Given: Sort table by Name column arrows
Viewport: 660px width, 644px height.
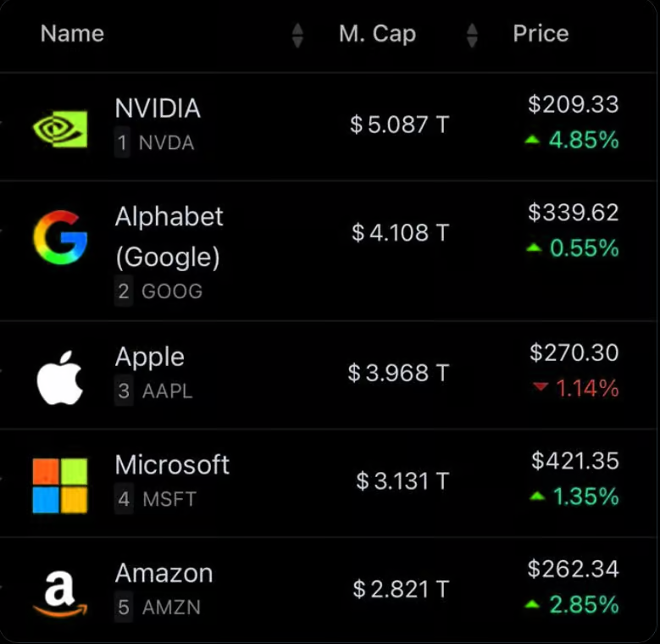Looking at the screenshot, I should point(297,35).
